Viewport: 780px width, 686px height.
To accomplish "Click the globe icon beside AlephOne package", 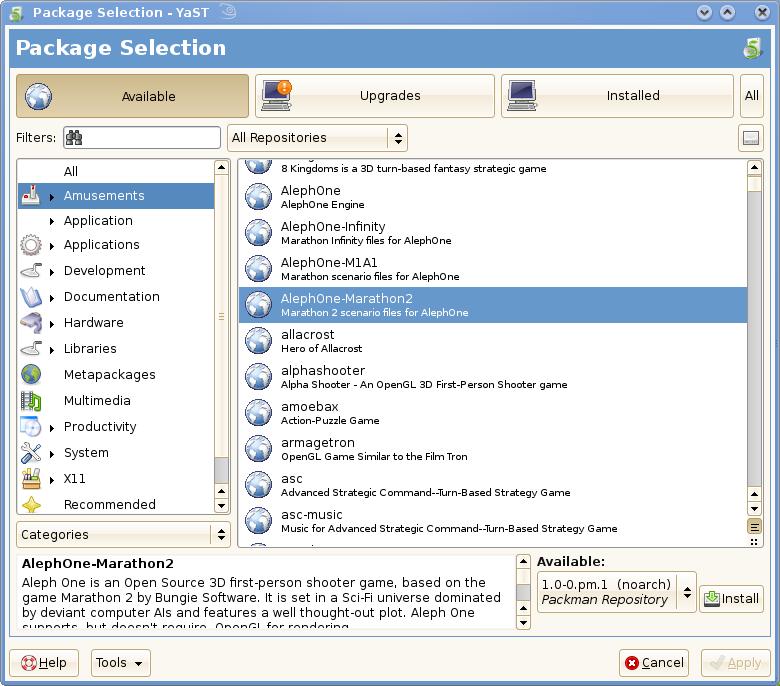I will 259,196.
